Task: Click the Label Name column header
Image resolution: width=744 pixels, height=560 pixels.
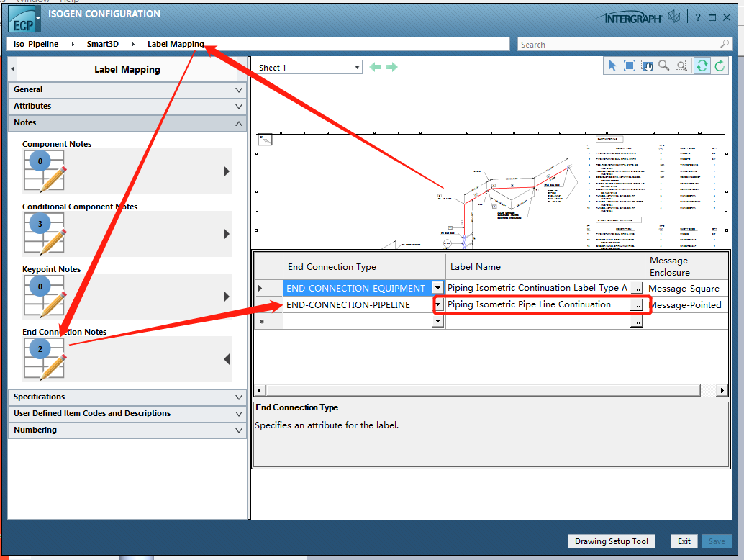Action: pyautogui.click(x=545, y=267)
